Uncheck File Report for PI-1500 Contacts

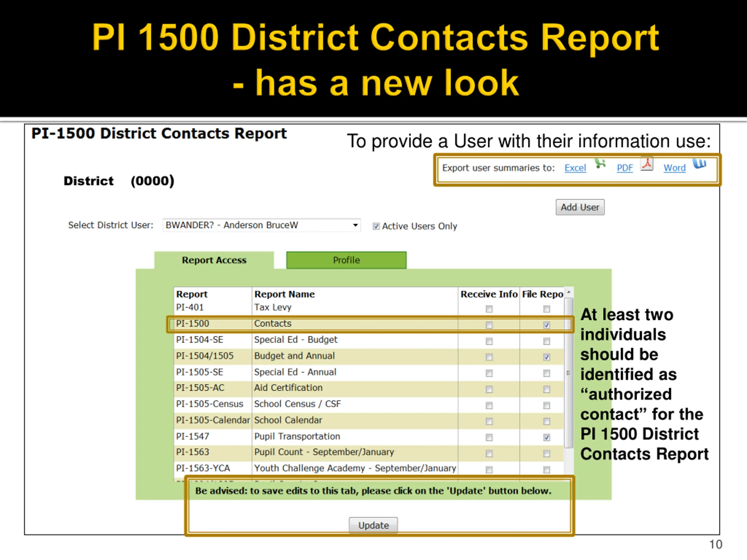(547, 325)
